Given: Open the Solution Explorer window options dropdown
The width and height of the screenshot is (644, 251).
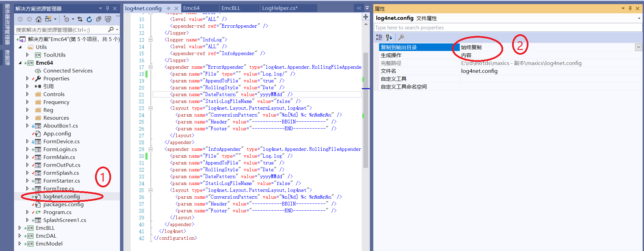Looking at the screenshot, I should tap(100, 8).
